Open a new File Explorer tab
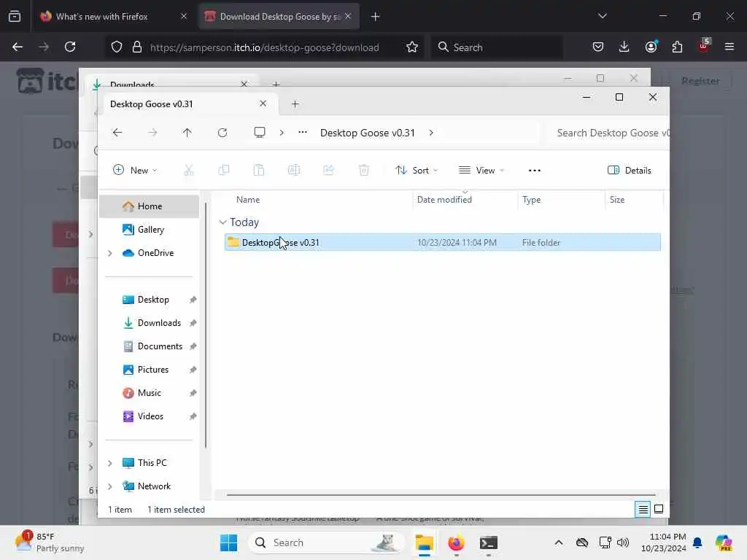The width and height of the screenshot is (747, 560). (295, 104)
